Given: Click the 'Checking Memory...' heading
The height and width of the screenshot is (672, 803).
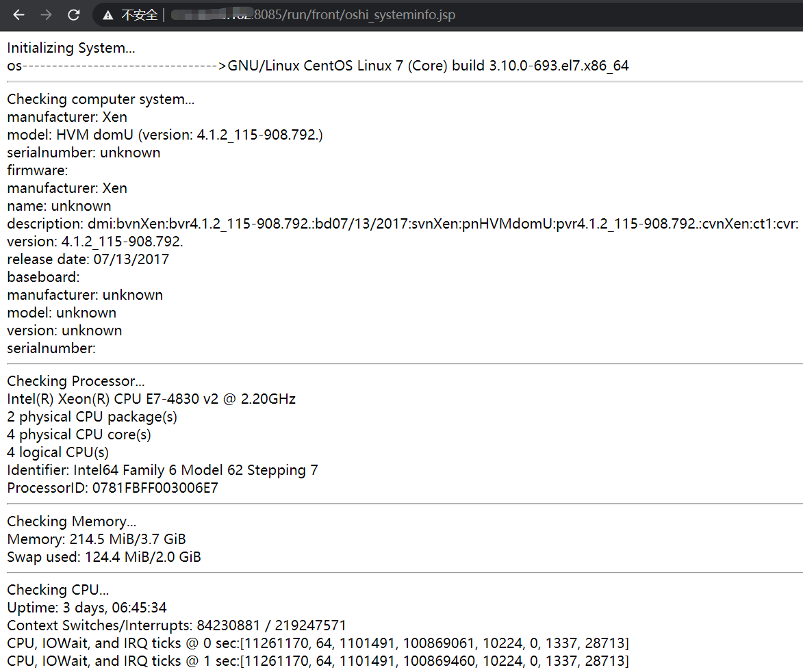Looking at the screenshot, I should click(x=72, y=521).
